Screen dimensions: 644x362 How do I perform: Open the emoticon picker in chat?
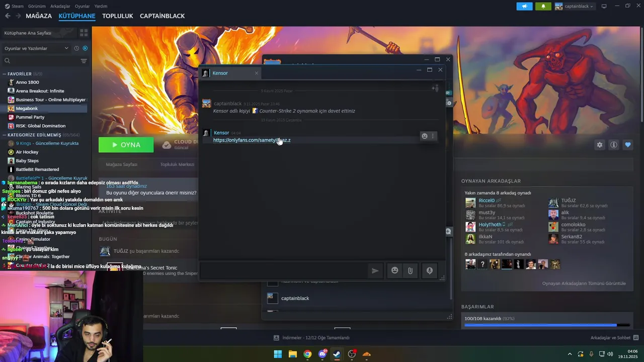(x=395, y=270)
